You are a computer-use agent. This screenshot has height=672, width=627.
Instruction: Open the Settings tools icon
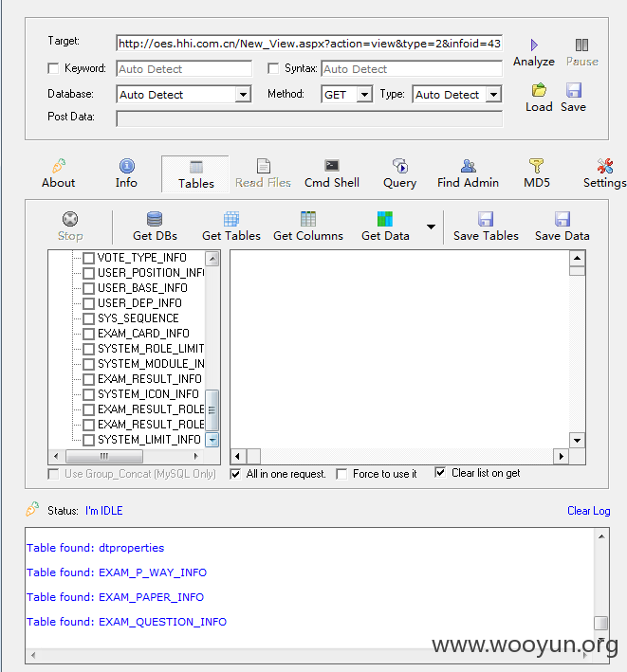[x=604, y=166]
